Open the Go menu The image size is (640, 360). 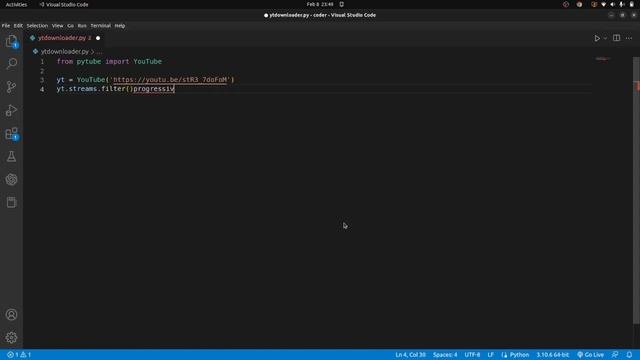(71, 26)
